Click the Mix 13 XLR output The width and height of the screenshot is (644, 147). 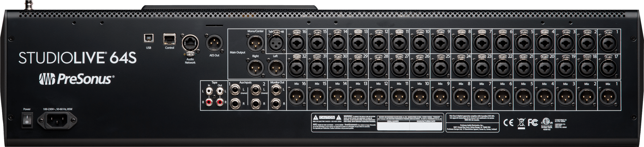pos(358,97)
